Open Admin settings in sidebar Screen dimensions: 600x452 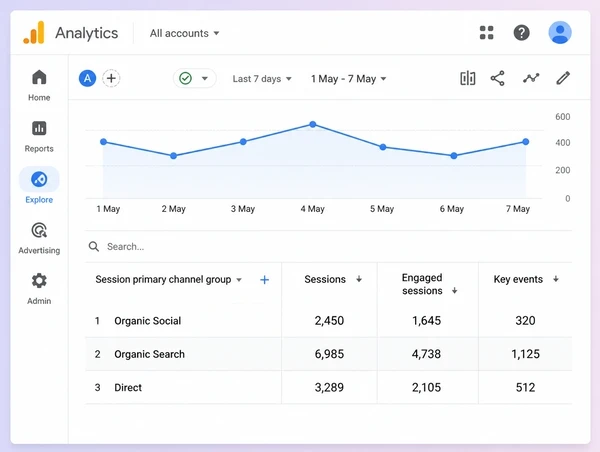pyautogui.click(x=39, y=289)
